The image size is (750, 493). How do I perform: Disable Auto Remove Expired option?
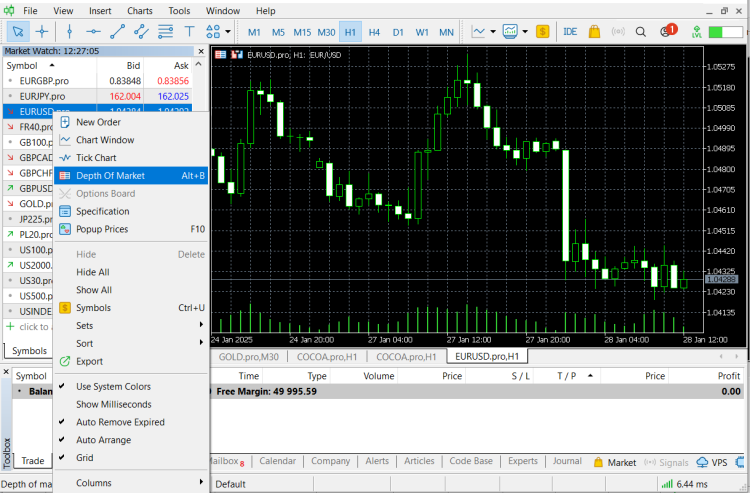click(120, 422)
